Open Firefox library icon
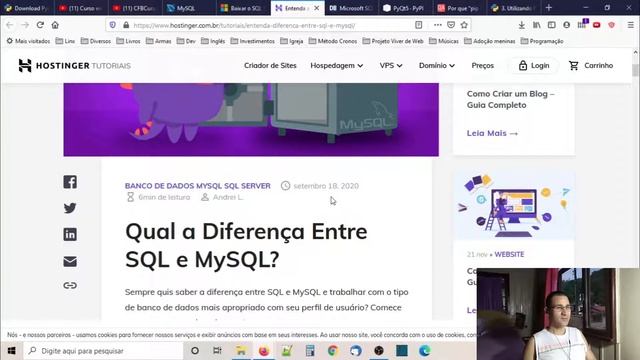Image resolution: width=640 pixels, height=360 pixels. coord(537,25)
